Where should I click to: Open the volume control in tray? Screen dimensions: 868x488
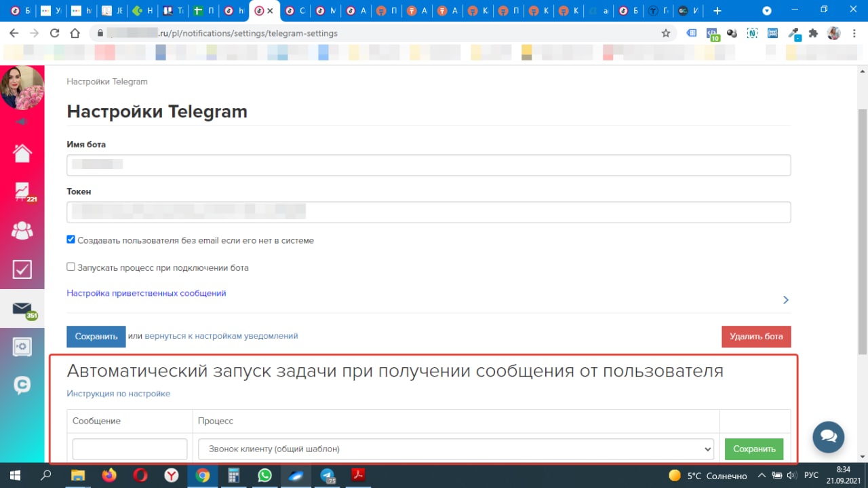pyautogui.click(x=791, y=475)
